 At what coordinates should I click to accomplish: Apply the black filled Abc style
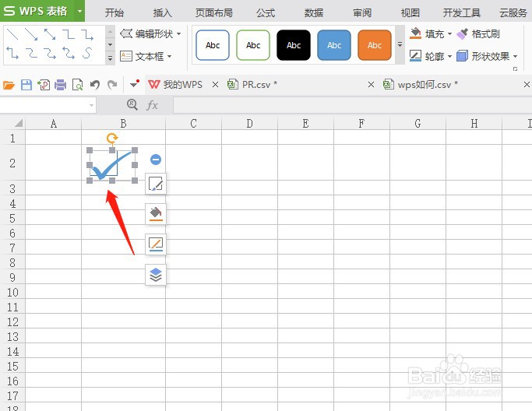[294, 45]
